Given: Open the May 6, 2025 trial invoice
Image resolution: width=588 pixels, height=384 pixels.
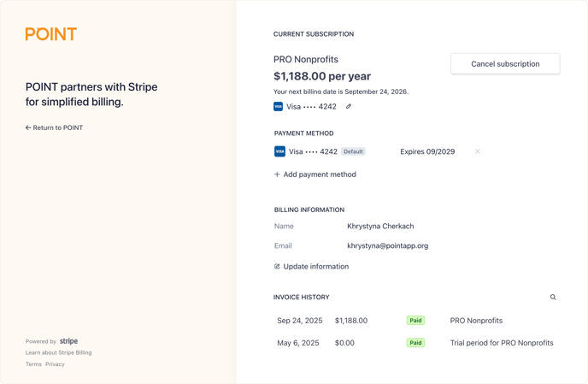Looking at the screenshot, I should (x=298, y=343).
